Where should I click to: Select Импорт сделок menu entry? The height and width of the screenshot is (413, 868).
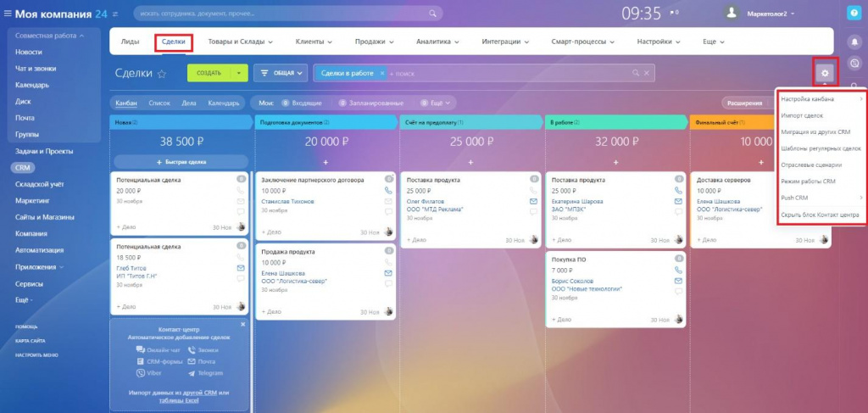[802, 115]
